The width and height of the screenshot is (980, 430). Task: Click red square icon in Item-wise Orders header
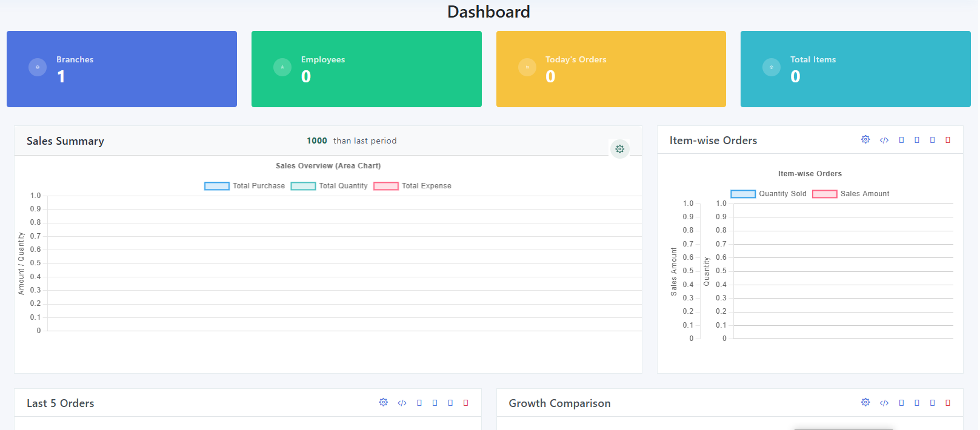(948, 140)
